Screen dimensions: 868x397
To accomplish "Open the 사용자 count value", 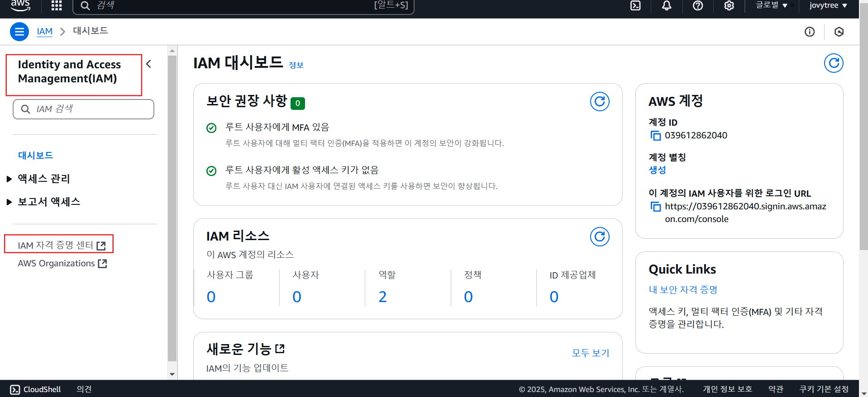I will 297,297.
